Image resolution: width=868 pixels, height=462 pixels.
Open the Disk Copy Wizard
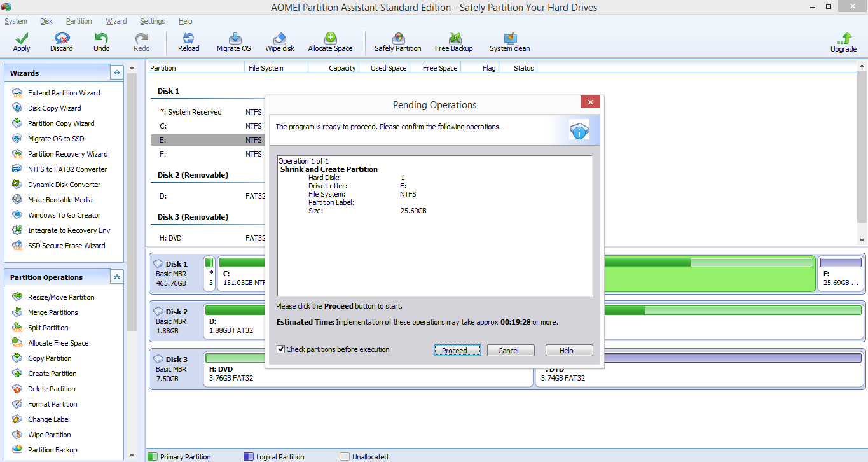(x=54, y=108)
